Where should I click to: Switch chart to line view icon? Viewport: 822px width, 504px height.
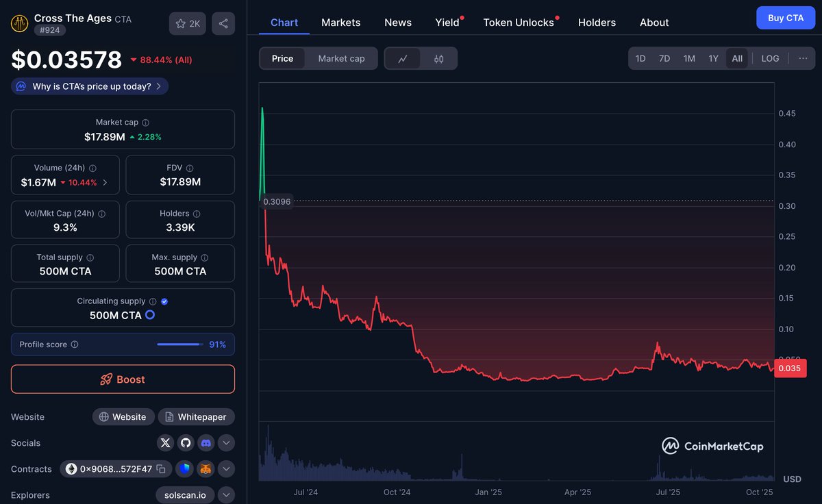click(x=403, y=58)
